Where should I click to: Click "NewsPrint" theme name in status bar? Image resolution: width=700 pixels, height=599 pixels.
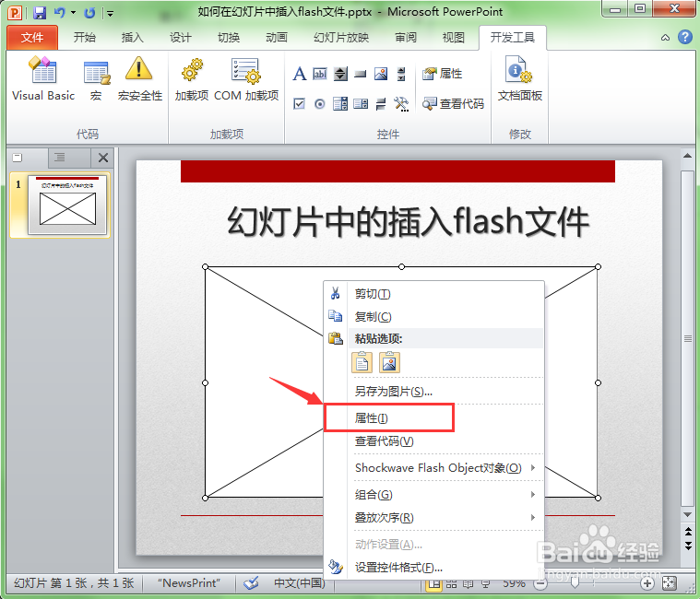click(189, 583)
